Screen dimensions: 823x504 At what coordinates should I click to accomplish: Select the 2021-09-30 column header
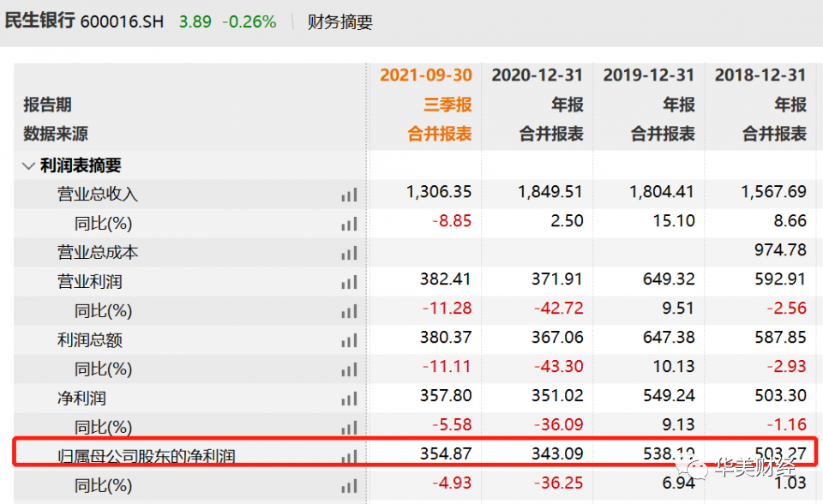coord(426,75)
